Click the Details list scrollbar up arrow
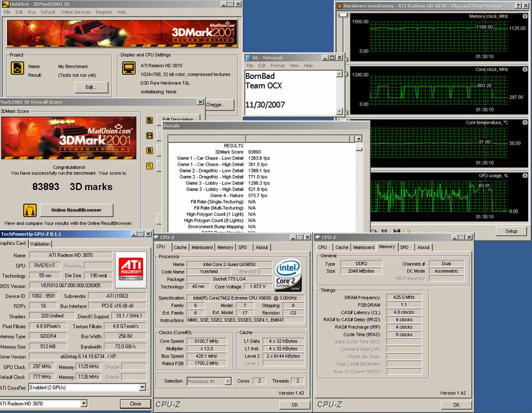 359,139
